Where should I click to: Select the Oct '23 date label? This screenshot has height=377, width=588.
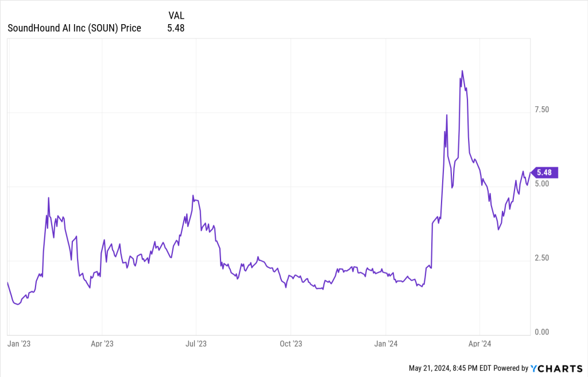[x=291, y=344]
